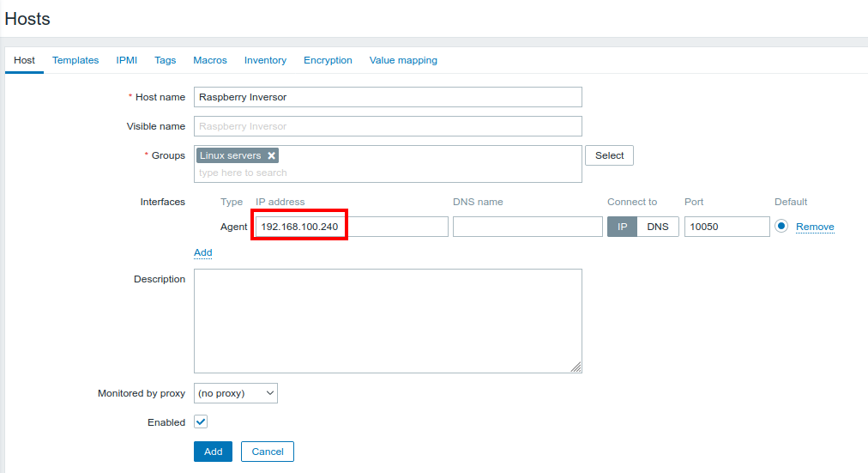This screenshot has width=868, height=473.
Task: Click the Agent IP address field
Action: pyautogui.click(x=352, y=227)
